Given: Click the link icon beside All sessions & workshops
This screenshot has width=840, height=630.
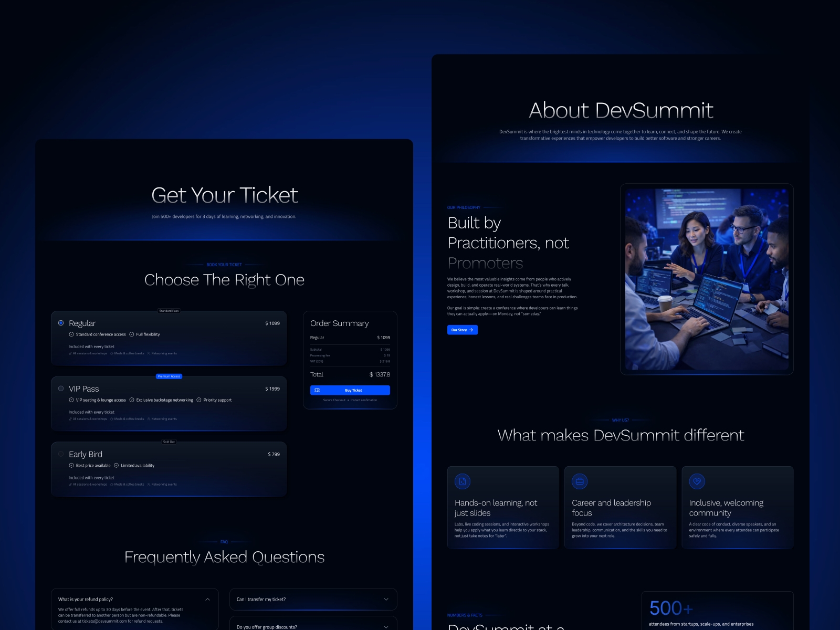Looking at the screenshot, I should [x=70, y=353].
